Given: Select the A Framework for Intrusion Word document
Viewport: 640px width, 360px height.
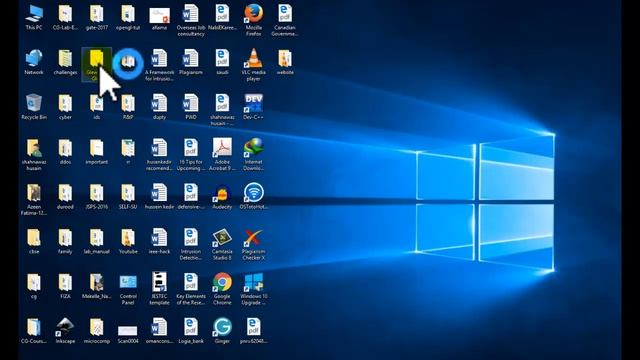Looking at the screenshot, I should coord(160,65).
